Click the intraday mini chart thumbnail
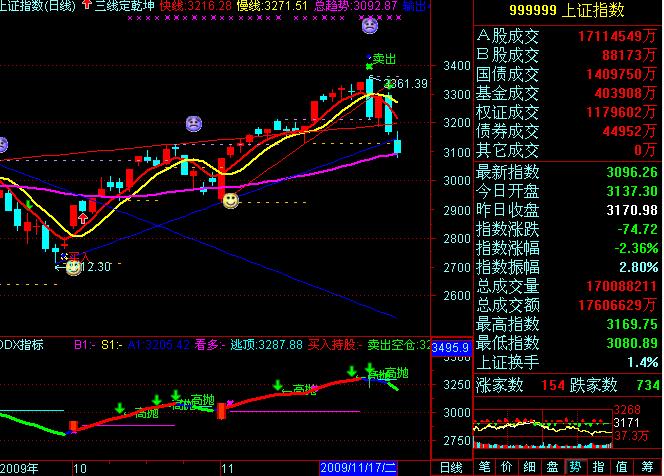 (x=543, y=427)
